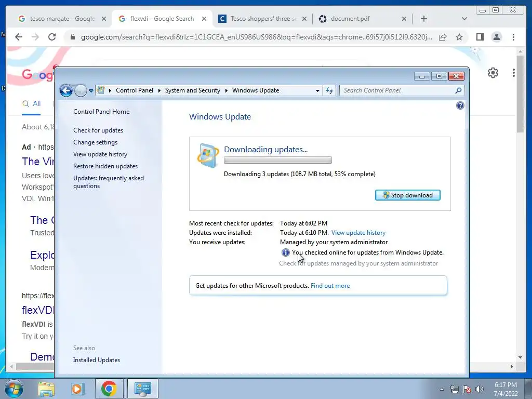Open Updates: frequently asked questions
532x399 pixels.
[x=108, y=182]
